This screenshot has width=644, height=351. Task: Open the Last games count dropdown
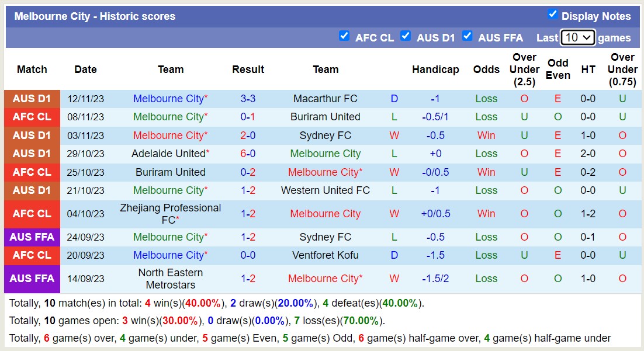click(x=577, y=37)
